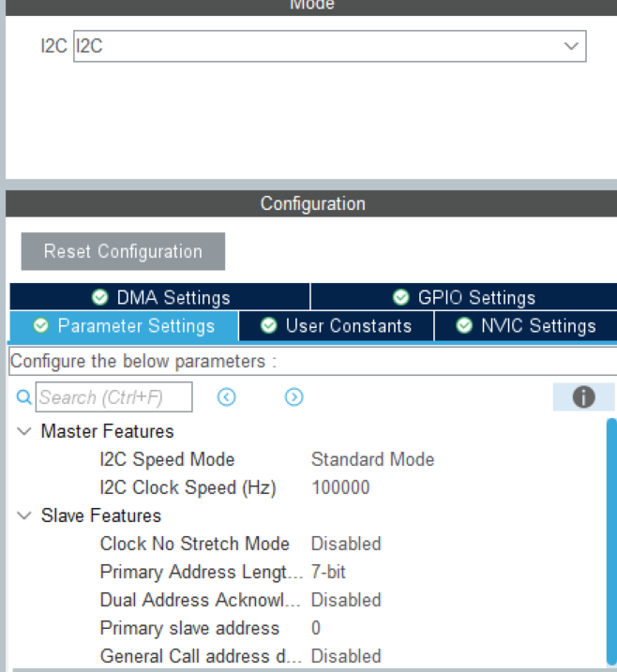Collapse the Slave Features section
Screen dimensions: 617x672
tap(23, 516)
